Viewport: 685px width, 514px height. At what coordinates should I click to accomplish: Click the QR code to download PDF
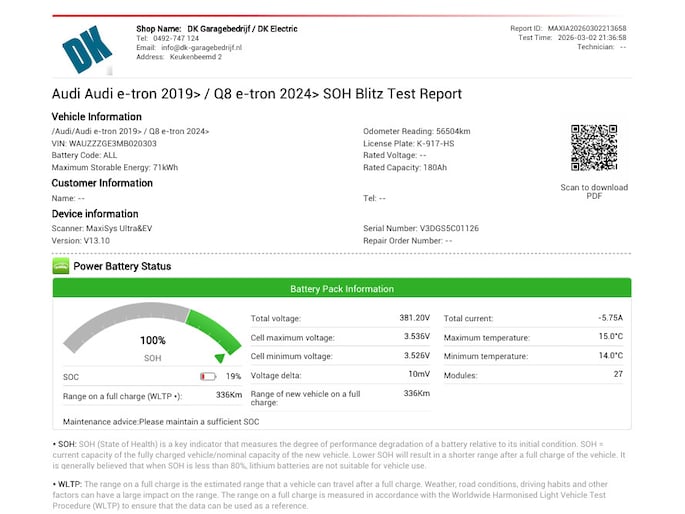click(593, 149)
